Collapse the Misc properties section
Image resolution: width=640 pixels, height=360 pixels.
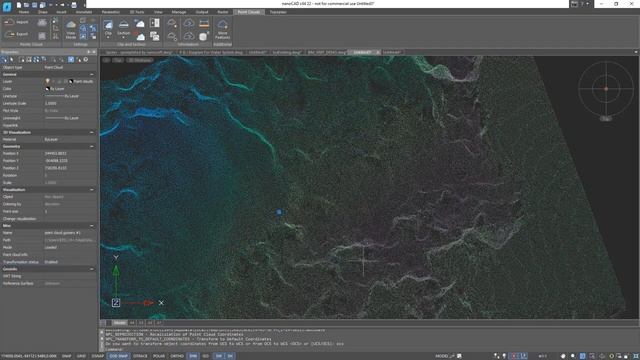click(92, 226)
